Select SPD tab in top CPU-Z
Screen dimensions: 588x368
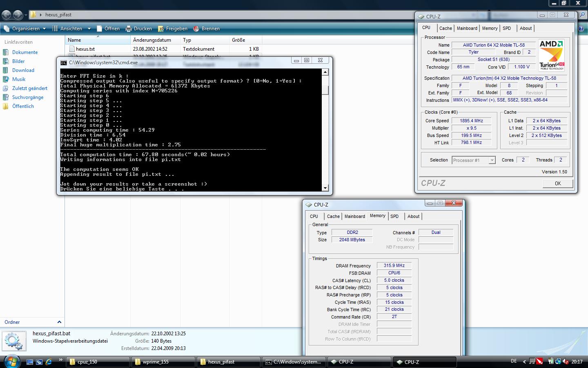(x=507, y=28)
